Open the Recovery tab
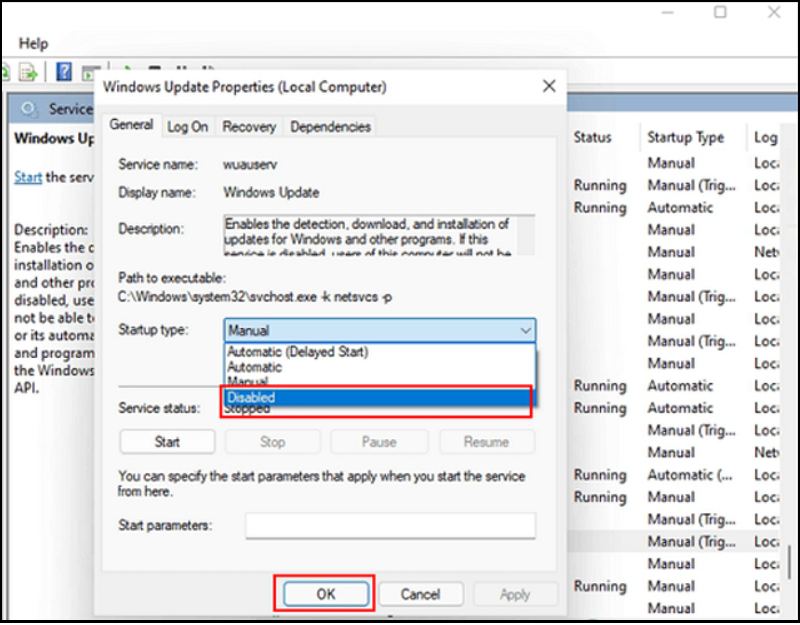Viewport: 800px width, 625px height. tap(249, 127)
